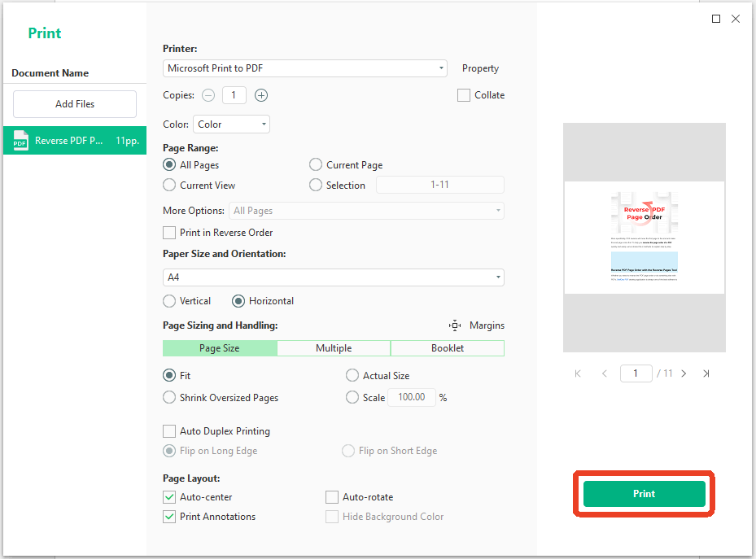Click the Document Name header
This screenshot has width=756, height=559.
click(50, 73)
